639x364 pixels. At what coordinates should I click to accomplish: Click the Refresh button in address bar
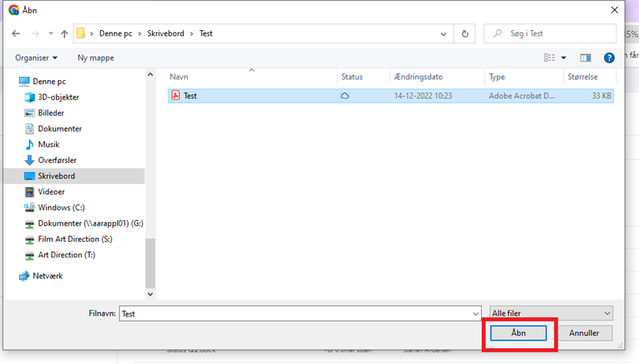coord(464,34)
